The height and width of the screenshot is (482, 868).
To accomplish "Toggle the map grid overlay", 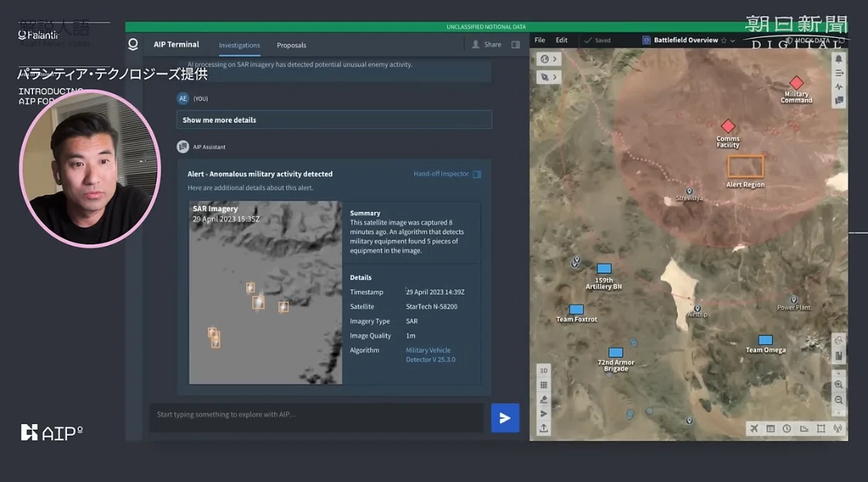I will pos(544,385).
